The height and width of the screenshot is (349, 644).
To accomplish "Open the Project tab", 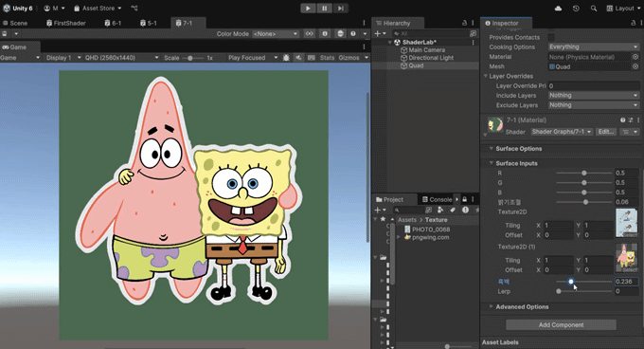I will [x=389, y=199].
